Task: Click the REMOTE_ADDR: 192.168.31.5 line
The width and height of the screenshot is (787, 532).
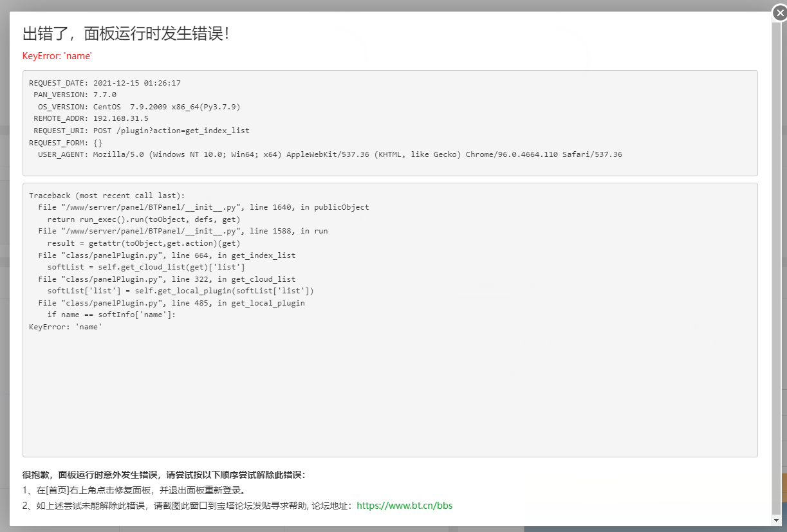Action: tap(91, 118)
